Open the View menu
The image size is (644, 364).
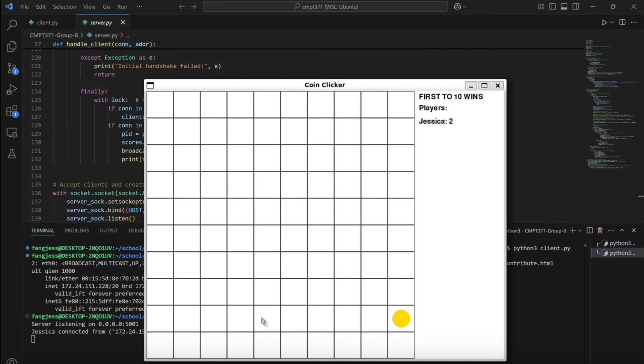tap(89, 6)
